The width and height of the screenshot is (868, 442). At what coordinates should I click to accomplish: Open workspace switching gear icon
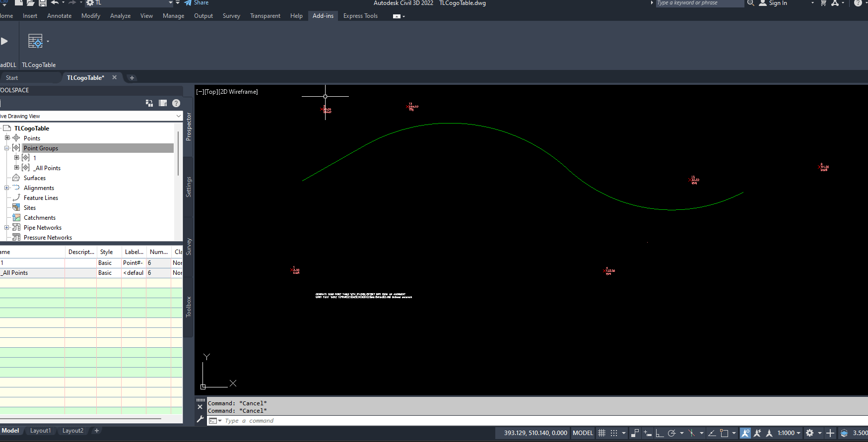pos(810,433)
